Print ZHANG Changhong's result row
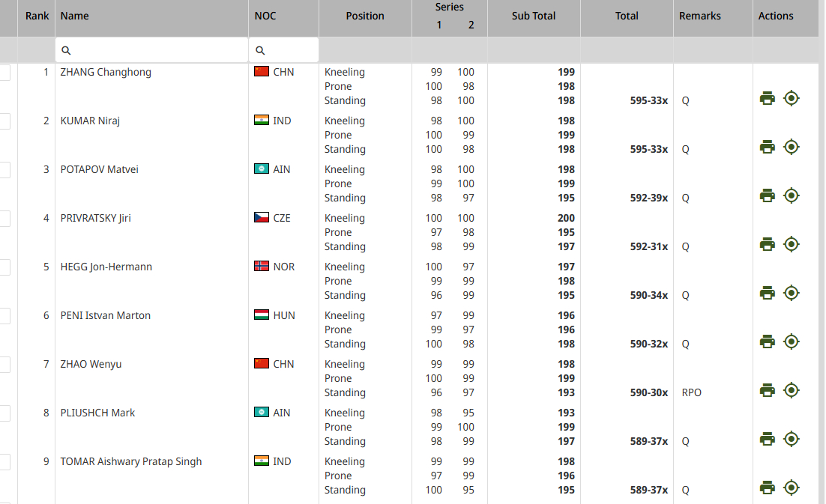This screenshot has height=504, width=826. (x=767, y=98)
